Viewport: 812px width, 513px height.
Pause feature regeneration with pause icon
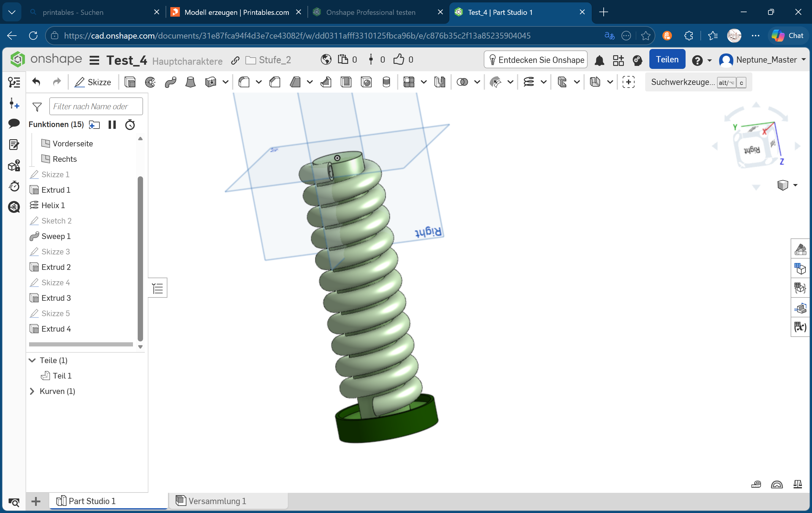112,125
